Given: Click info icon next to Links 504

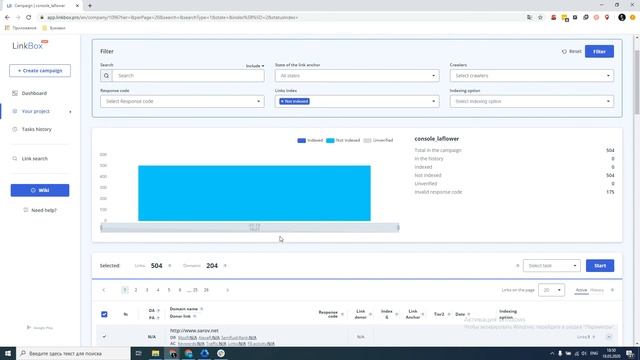Looking at the screenshot, I should coord(170,266).
